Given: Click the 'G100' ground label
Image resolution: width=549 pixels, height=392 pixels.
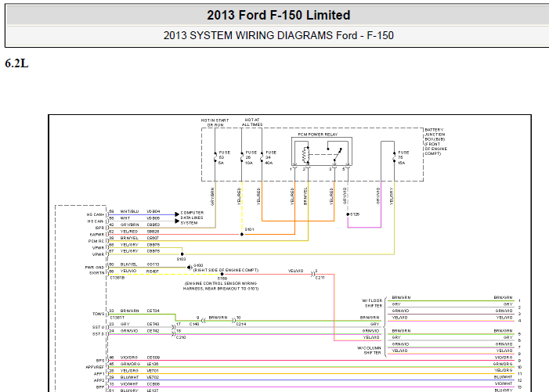Looking at the screenshot, I should 198,265.
